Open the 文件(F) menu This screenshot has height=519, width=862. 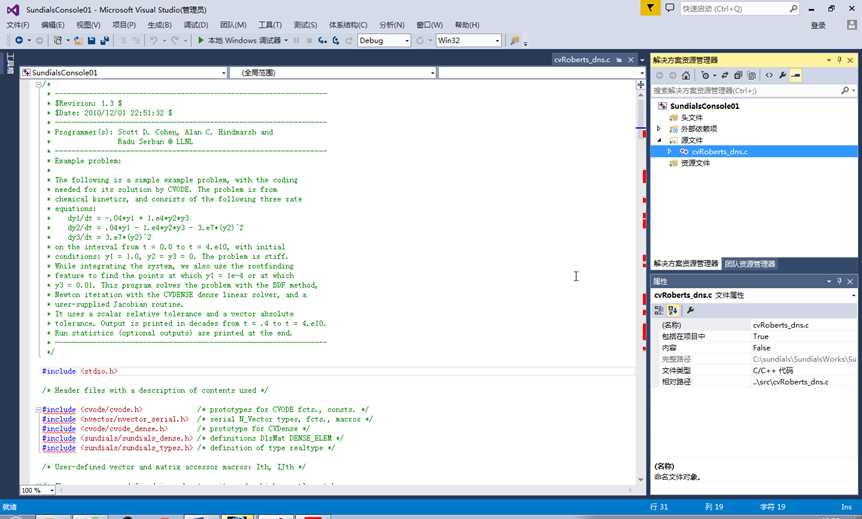tap(18, 25)
